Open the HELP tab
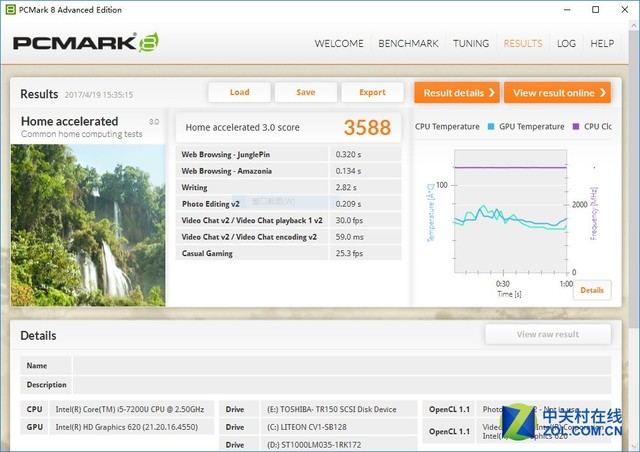 pyautogui.click(x=602, y=43)
